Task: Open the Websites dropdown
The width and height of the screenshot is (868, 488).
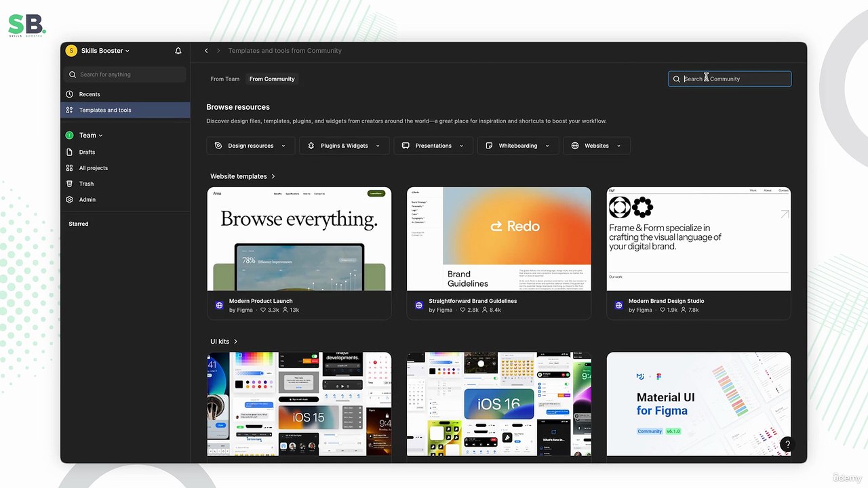Action: click(597, 146)
